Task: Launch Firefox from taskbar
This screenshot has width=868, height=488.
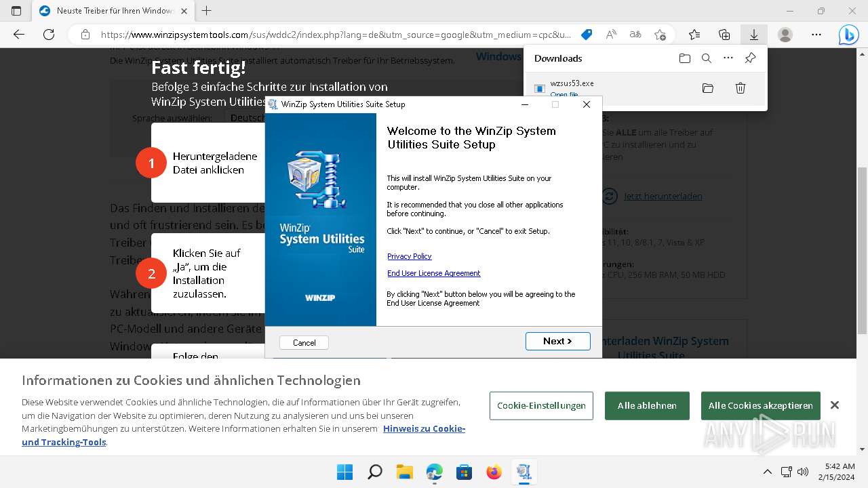Action: (494, 472)
